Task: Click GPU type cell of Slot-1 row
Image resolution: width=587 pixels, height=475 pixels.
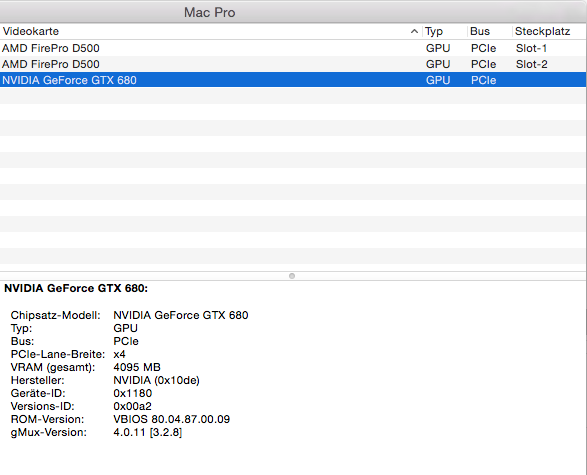Action: click(438, 48)
